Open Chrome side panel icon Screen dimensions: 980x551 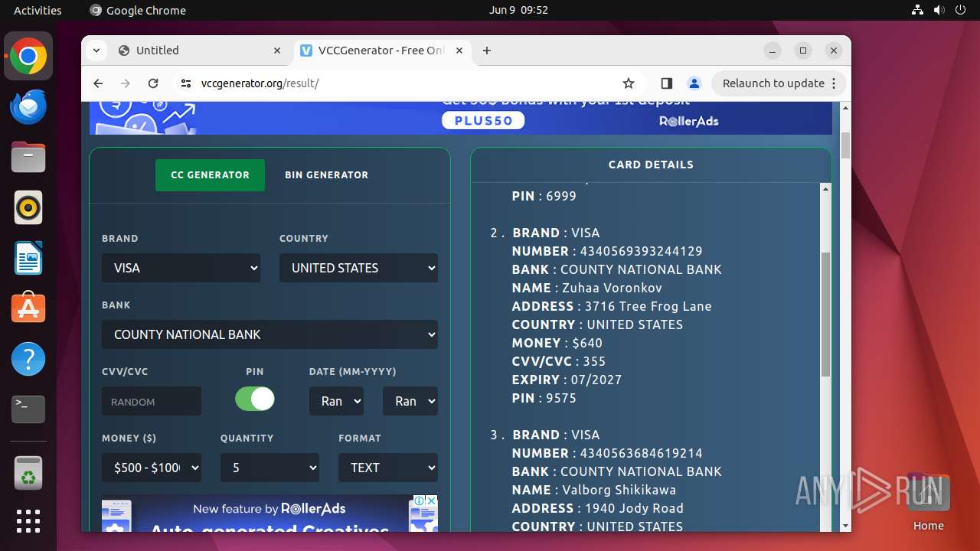pos(666,83)
